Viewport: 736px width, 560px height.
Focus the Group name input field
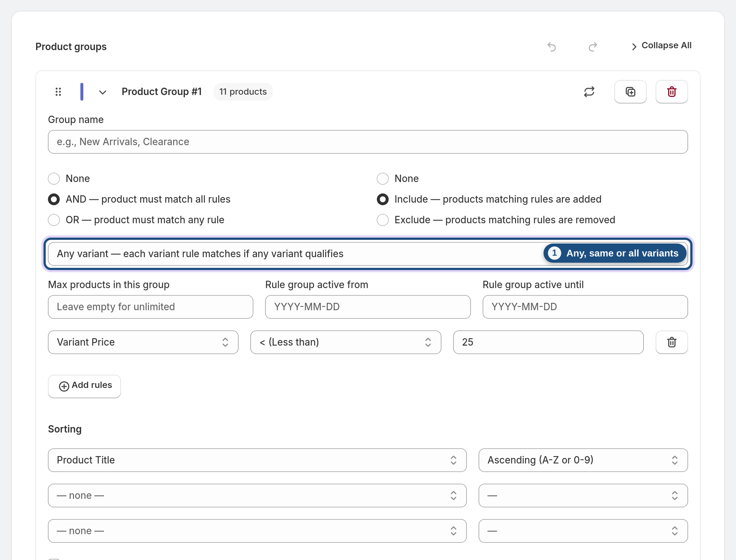tap(368, 142)
